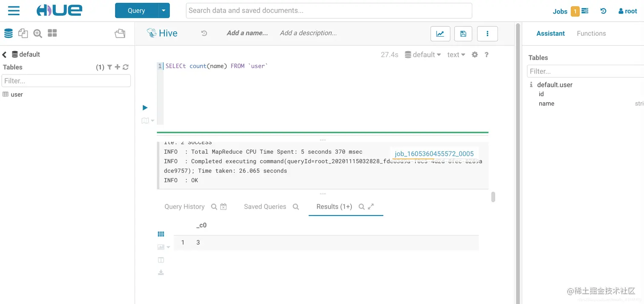Switch to the Functions tab
The width and height of the screenshot is (644, 304).
pos(591,33)
